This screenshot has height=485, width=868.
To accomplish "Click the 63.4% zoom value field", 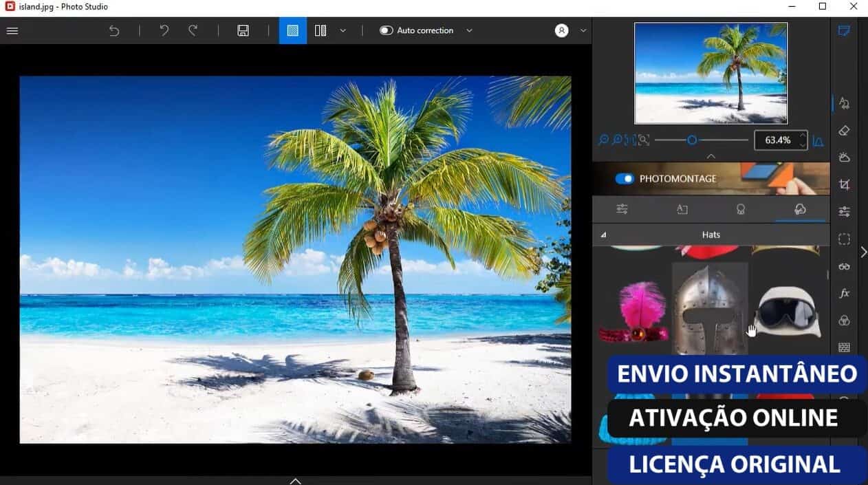I will 777,140.
